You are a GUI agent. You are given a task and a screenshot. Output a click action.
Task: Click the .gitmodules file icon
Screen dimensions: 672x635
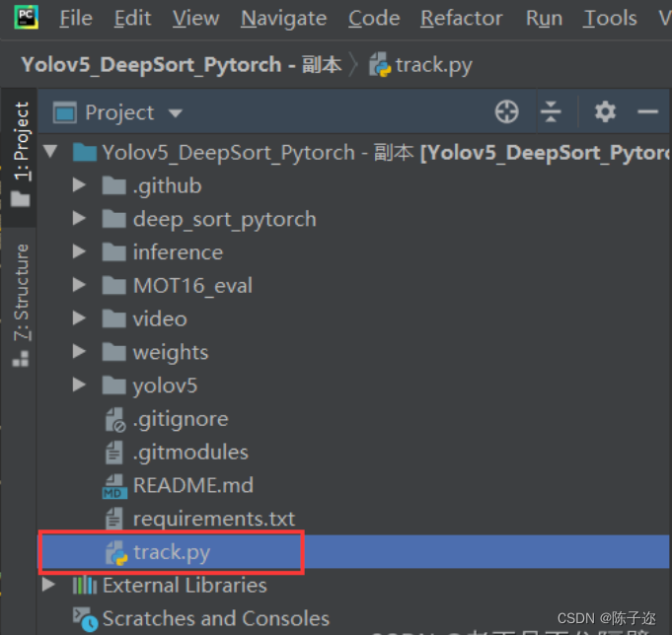click(x=114, y=453)
